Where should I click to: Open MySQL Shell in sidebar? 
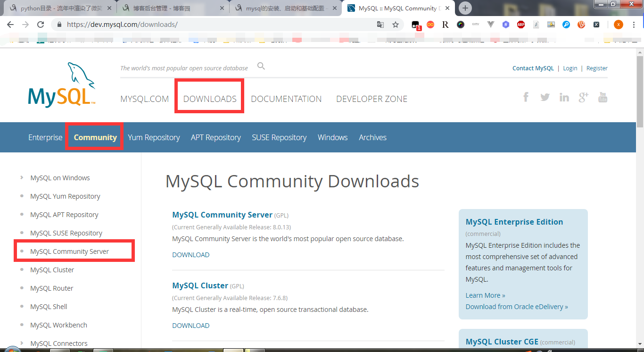[49, 307]
